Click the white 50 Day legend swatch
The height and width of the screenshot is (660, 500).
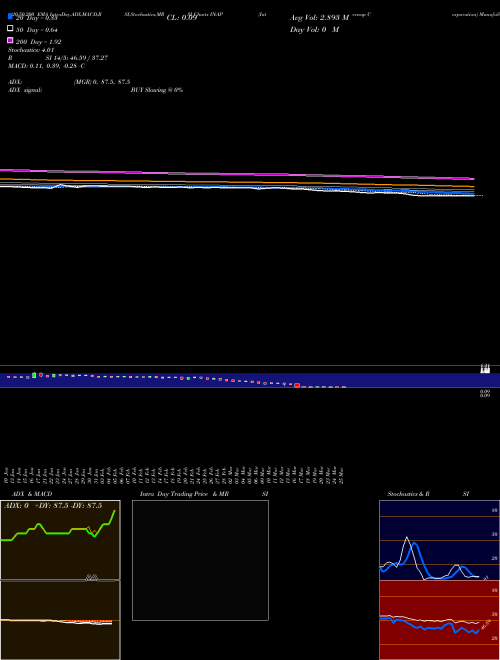coord(10,28)
